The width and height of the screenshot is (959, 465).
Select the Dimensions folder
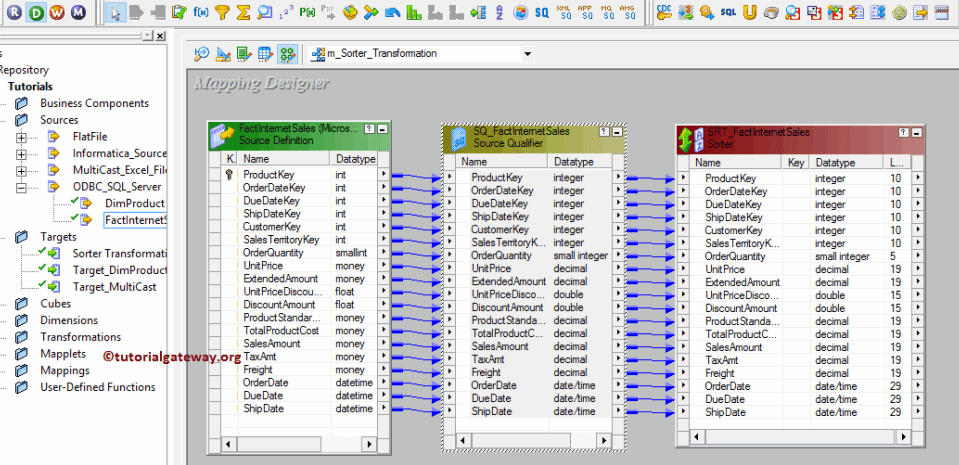coord(69,320)
